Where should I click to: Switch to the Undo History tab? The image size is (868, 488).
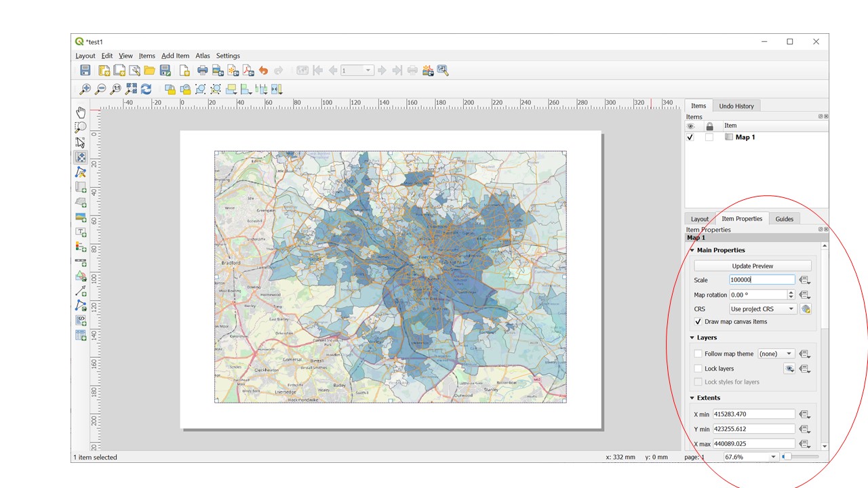[736, 106]
